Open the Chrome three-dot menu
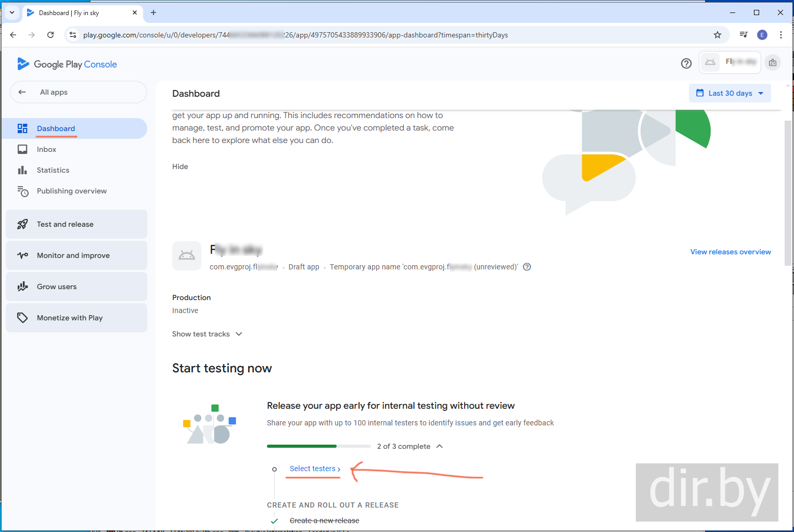The height and width of the screenshot is (532, 794). click(x=781, y=35)
